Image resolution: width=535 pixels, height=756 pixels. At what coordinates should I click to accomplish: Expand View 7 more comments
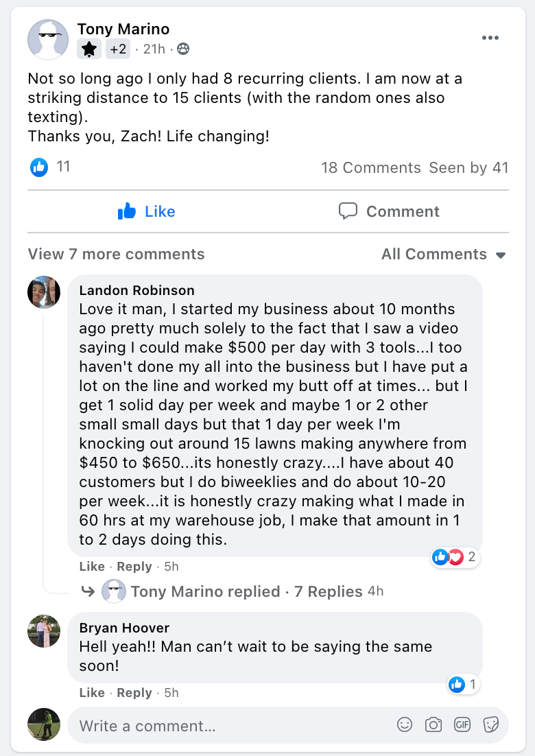click(x=116, y=254)
